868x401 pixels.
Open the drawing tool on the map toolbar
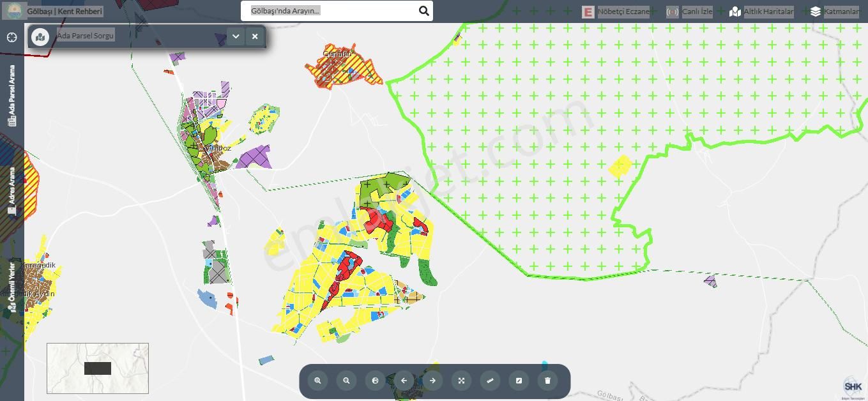pos(519,380)
